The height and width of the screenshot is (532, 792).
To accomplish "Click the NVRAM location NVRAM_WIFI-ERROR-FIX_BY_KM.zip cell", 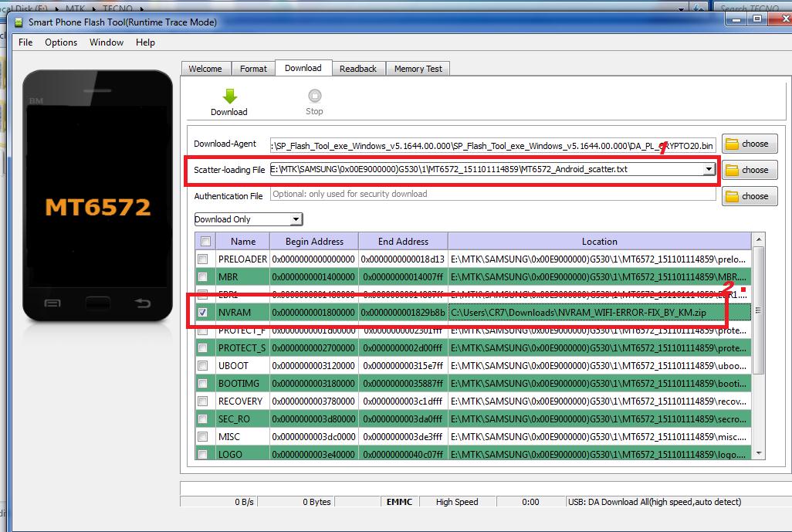I will (x=600, y=313).
